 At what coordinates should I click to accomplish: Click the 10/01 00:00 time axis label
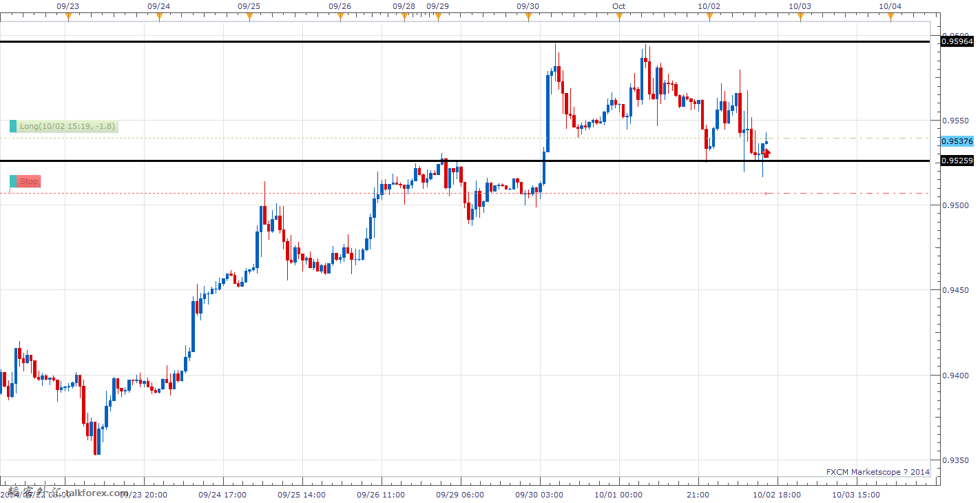[x=618, y=494]
